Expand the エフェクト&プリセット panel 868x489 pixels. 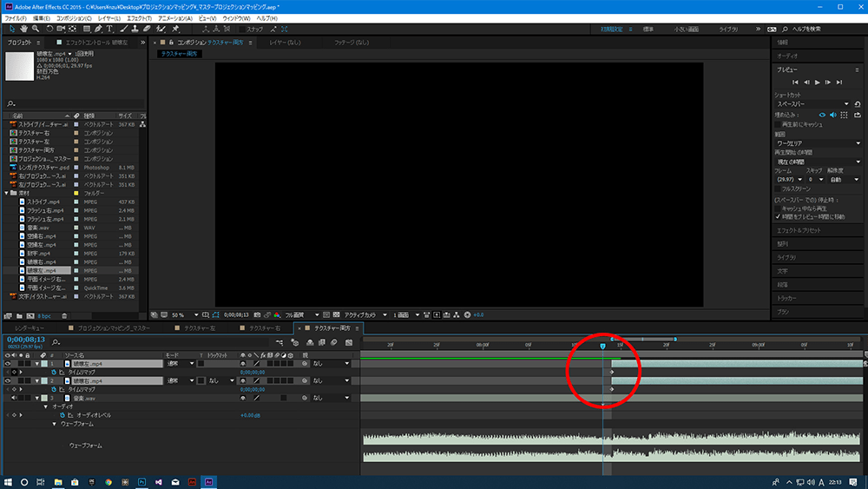[799, 230]
